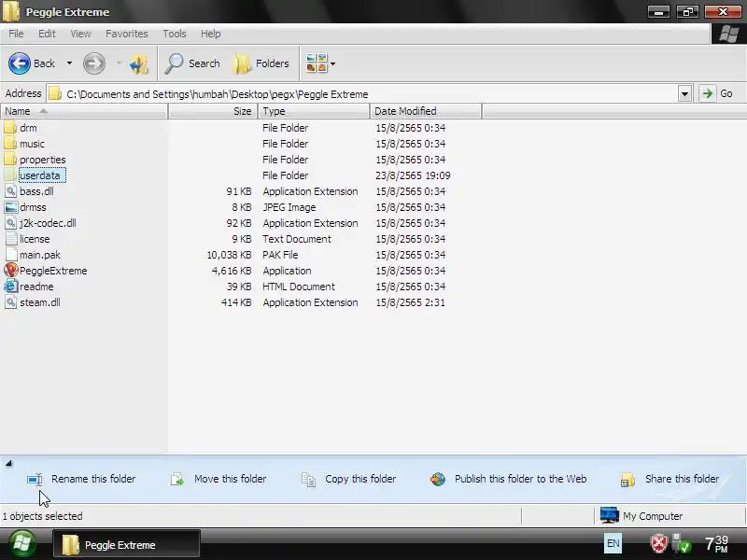Click music folder icon
The width and height of the screenshot is (747, 560).
click(10, 143)
